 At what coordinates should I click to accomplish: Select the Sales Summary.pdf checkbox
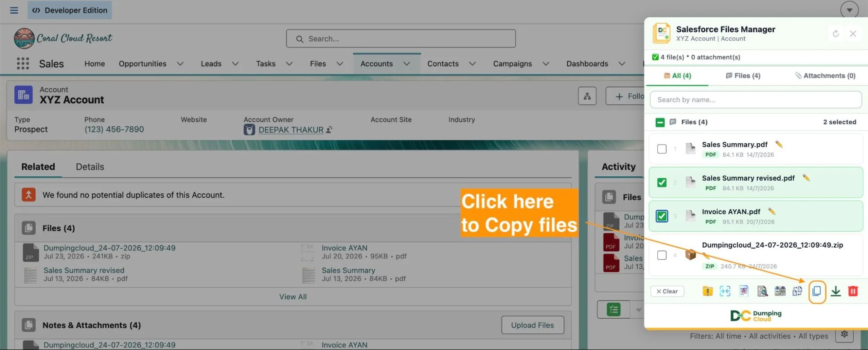(662, 149)
